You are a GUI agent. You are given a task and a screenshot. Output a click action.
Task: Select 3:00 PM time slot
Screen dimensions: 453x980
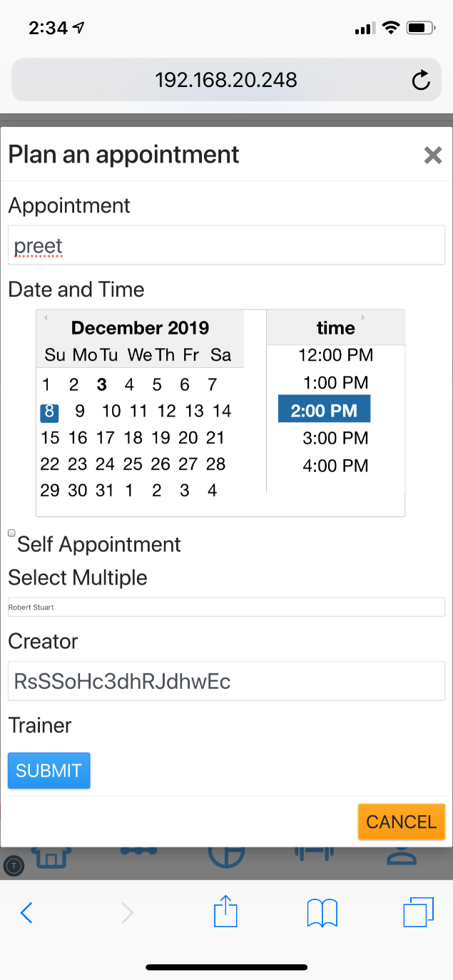click(335, 438)
